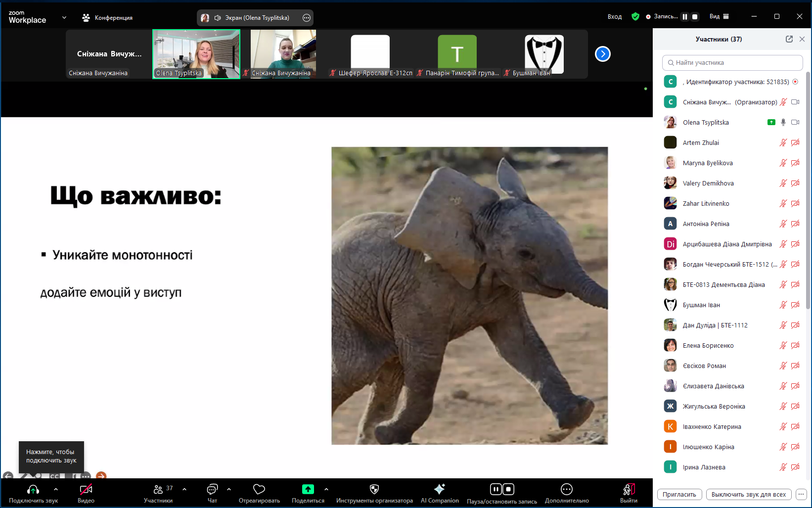Click the Пригласить button
Image resolution: width=812 pixels, height=508 pixels.
679,494
